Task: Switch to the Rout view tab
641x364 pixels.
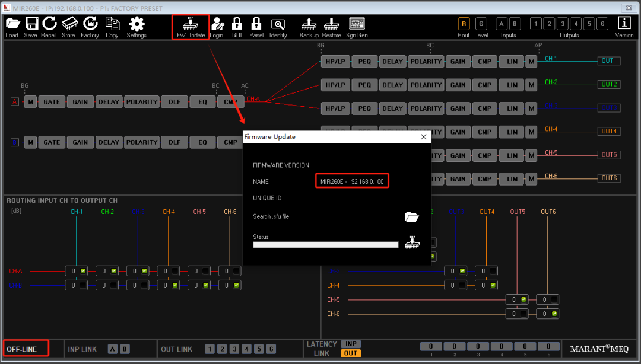Action: [x=464, y=24]
